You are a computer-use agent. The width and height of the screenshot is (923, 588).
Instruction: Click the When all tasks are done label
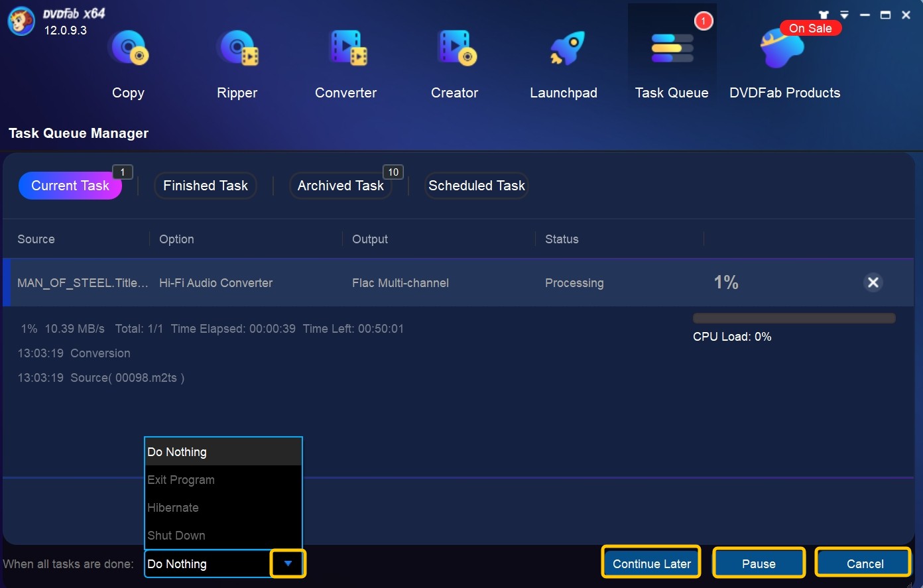[68, 564]
